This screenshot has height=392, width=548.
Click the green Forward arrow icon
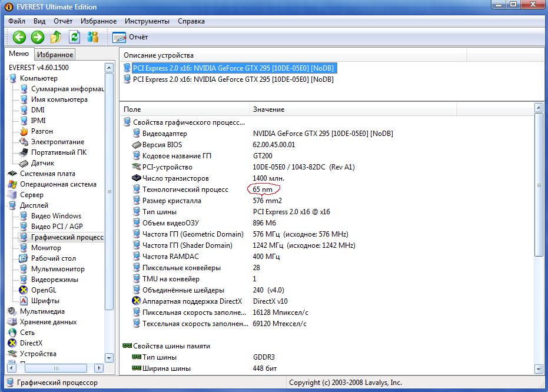pos(38,37)
